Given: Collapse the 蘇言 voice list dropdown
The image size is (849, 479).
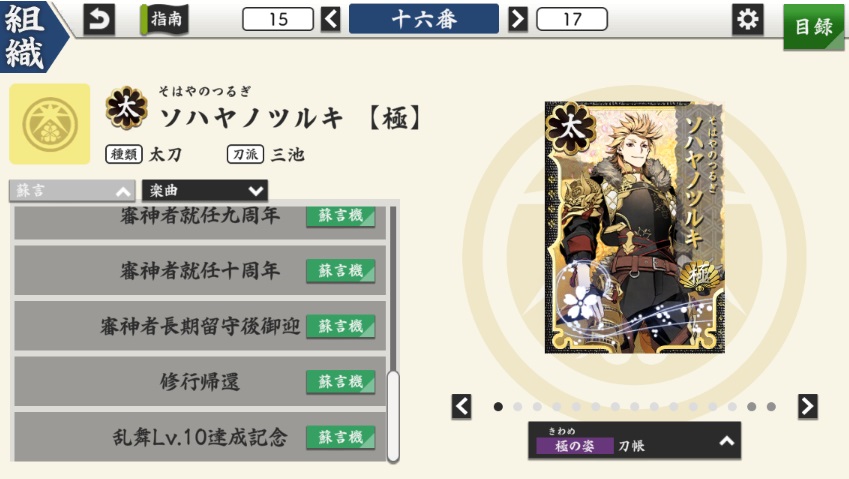Looking at the screenshot, I should tap(72, 191).
